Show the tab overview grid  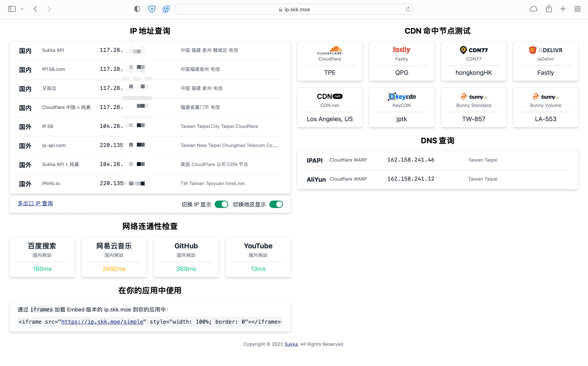577,9
